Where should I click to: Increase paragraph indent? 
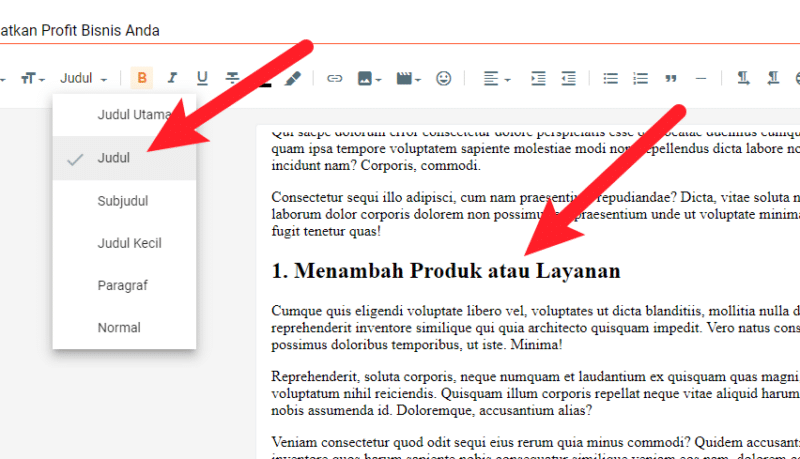click(x=538, y=78)
